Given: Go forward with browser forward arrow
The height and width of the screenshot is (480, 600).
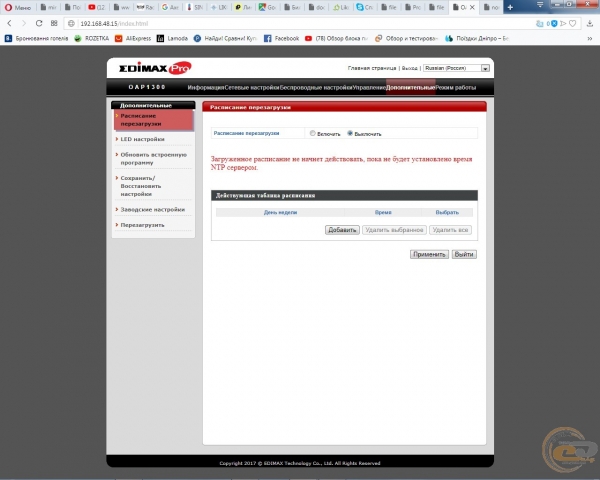Looking at the screenshot, I should 24,23.
